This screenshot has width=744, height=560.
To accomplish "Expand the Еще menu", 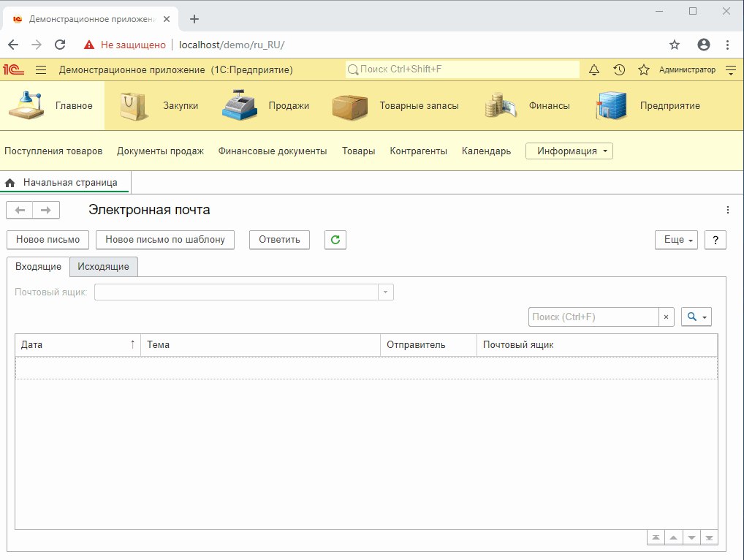I will click(x=677, y=240).
